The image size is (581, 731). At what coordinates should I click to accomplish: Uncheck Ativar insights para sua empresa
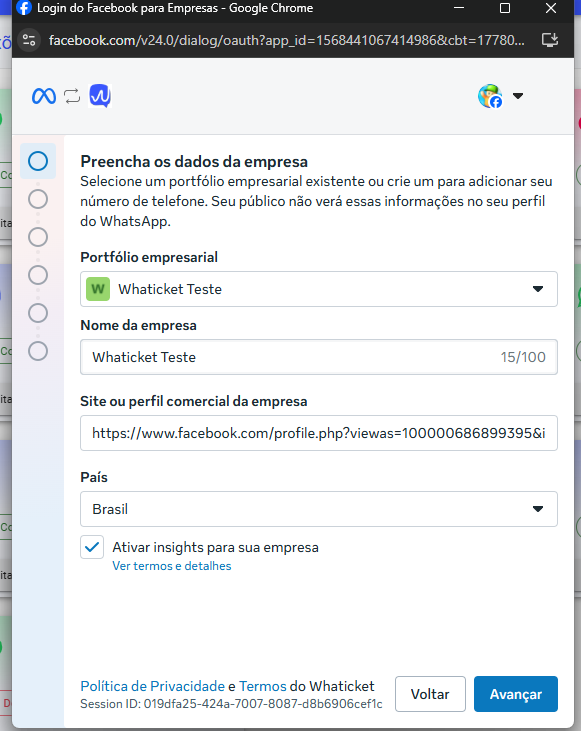click(x=92, y=547)
